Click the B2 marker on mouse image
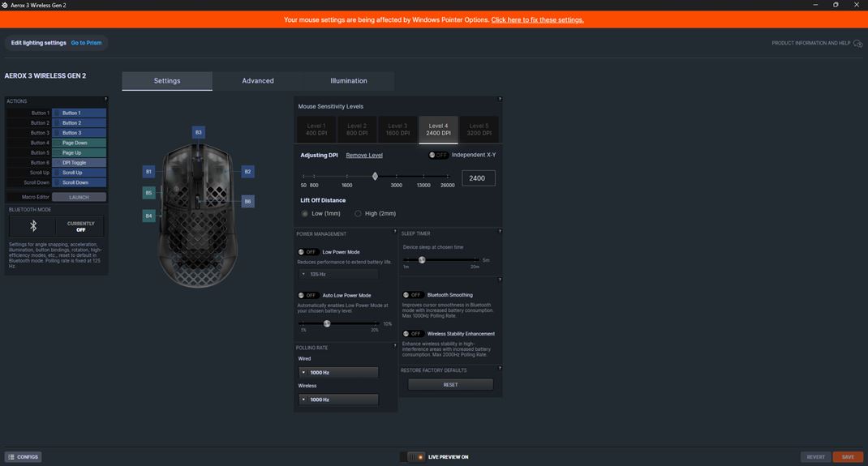This screenshot has width=868, height=466. tap(247, 171)
